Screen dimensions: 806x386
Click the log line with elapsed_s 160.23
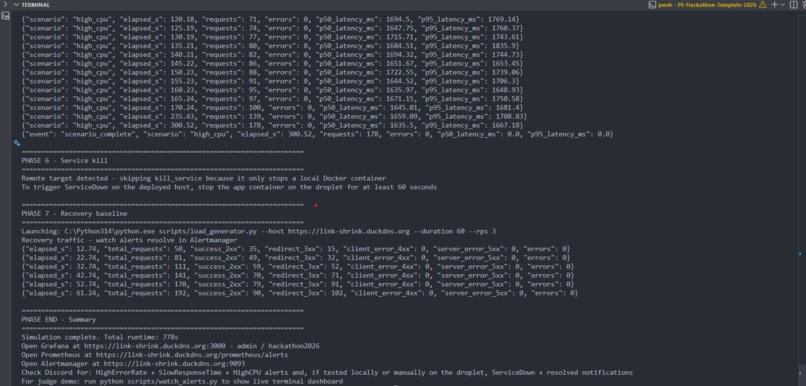[272, 90]
